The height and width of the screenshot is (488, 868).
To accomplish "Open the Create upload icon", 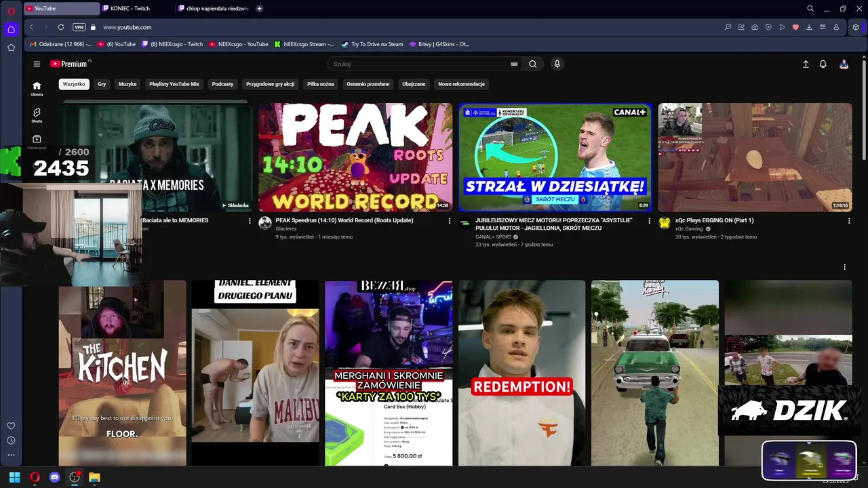I will click(806, 64).
